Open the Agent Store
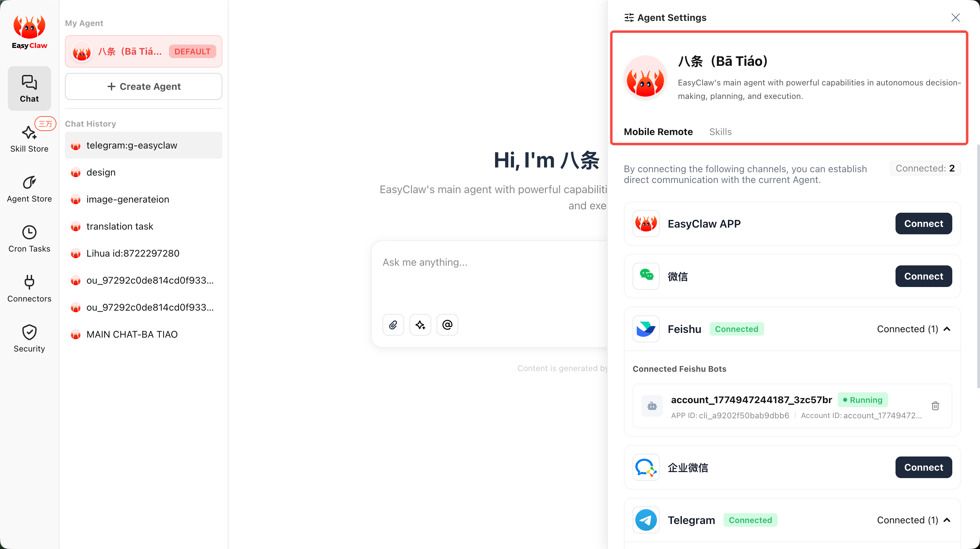This screenshot has height=549, width=980. (x=29, y=189)
